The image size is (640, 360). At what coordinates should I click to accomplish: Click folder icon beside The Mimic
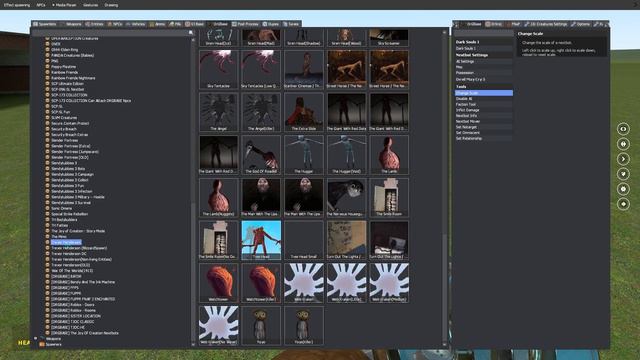47,236
